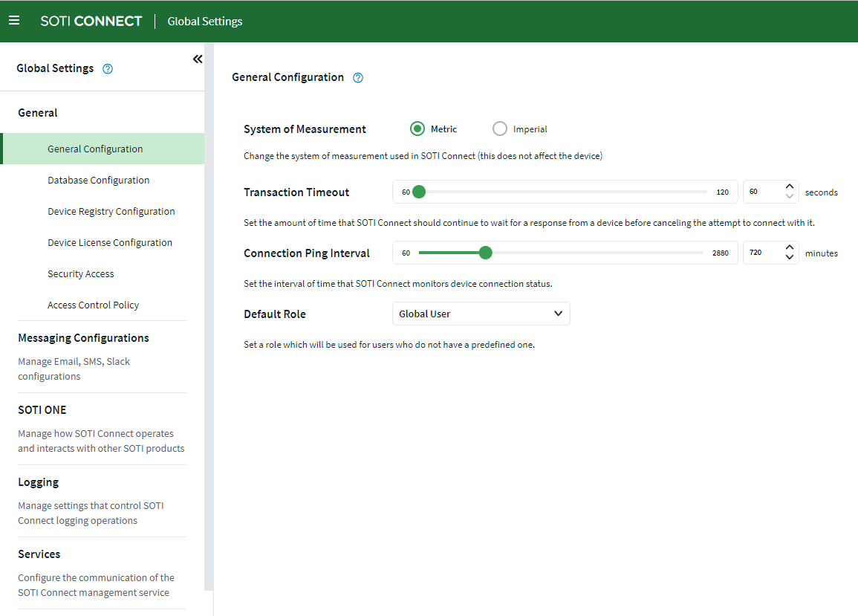This screenshot has height=616, width=858.
Task: Open the hamburger main menu
Action: pos(14,21)
